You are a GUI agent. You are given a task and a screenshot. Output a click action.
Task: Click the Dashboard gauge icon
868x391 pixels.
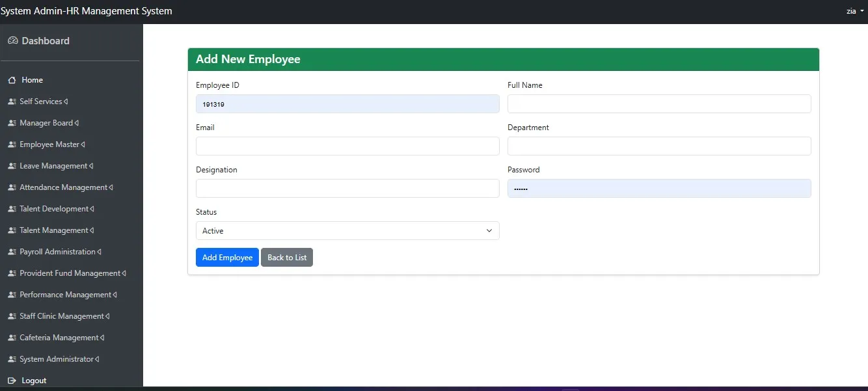[x=12, y=40]
